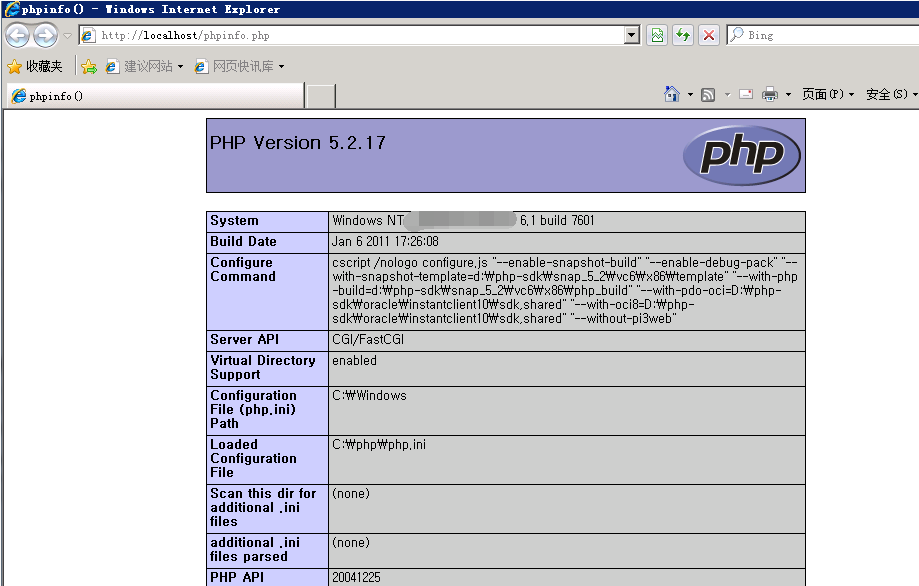The height and width of the screenshot is (586, 919).
Task: Open recent pages dropdown beside Forward button
Action: click(x=68, y=36)
